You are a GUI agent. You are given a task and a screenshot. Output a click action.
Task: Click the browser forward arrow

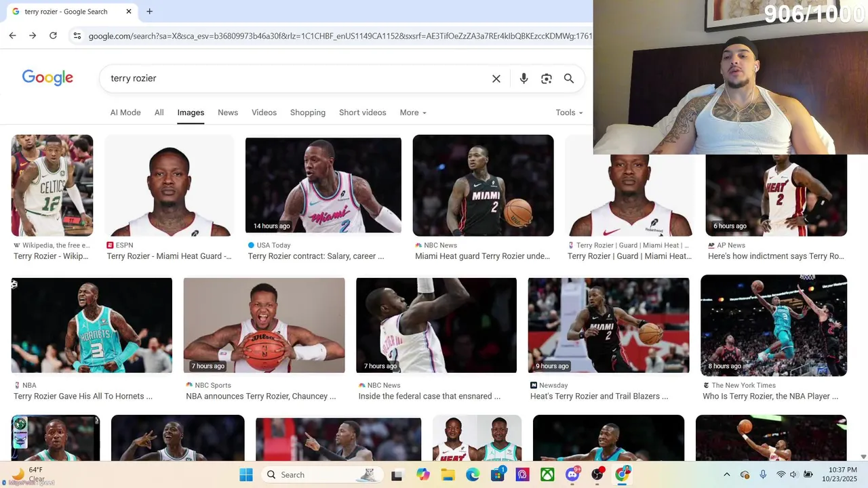(33, 35)
